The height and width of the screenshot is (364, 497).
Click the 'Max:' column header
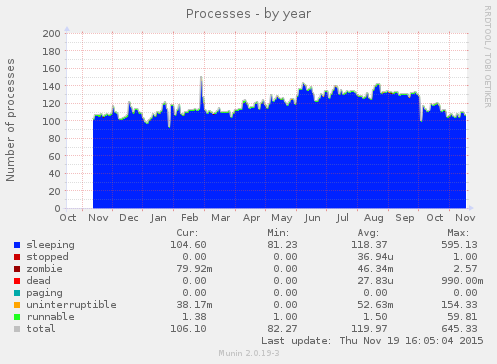point(458,233)
